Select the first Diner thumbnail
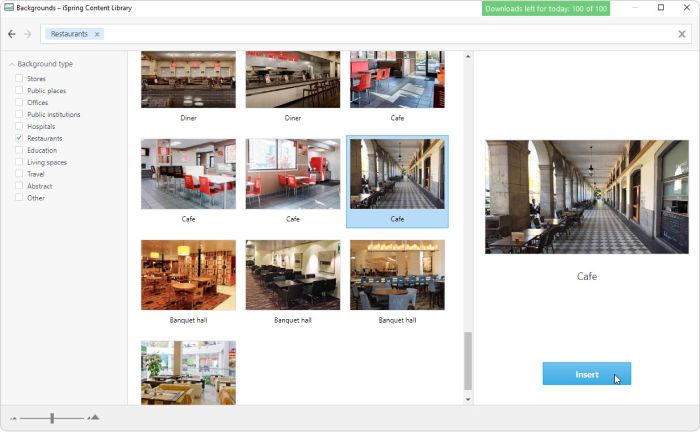 (x=188, y=79)
